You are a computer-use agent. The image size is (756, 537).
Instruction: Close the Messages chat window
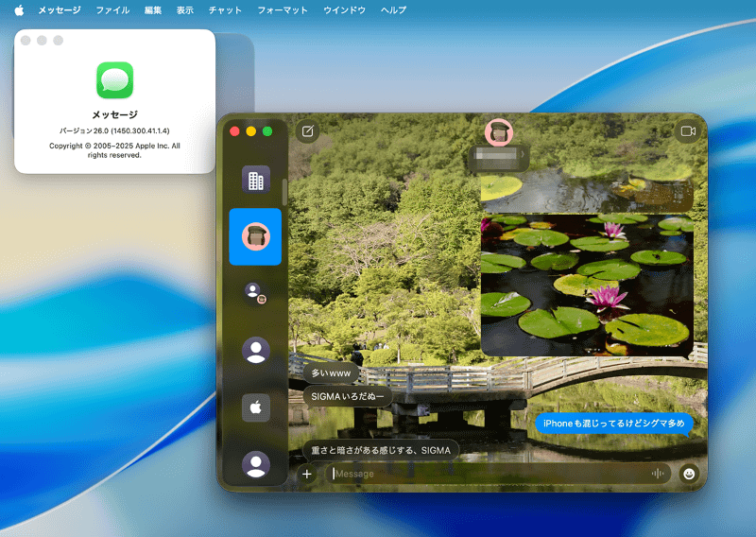pos(234,131)
